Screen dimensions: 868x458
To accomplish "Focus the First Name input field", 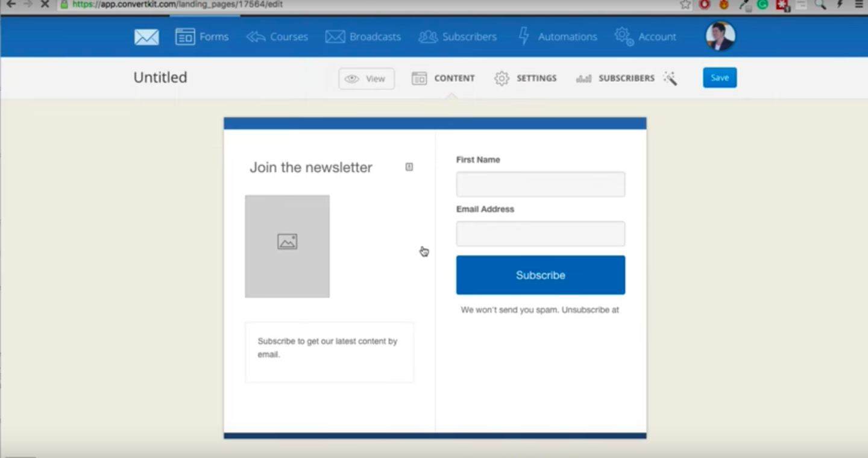I will [x=541, y=184].
